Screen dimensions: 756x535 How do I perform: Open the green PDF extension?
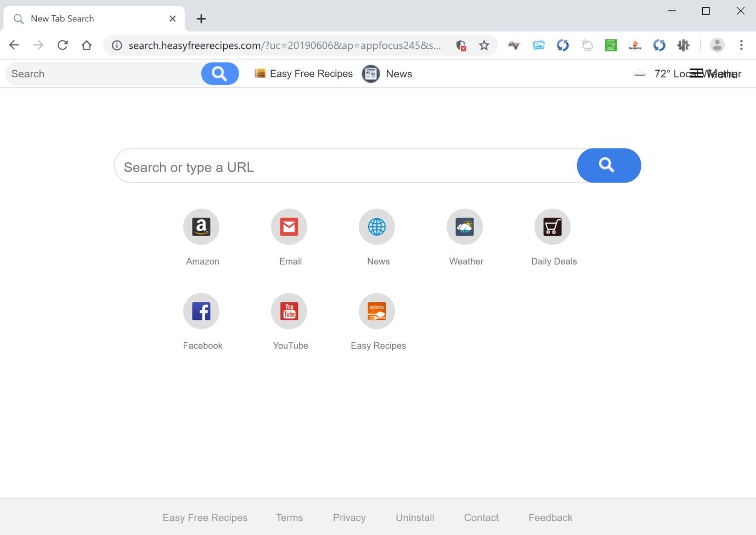click(x=611, y=45)
